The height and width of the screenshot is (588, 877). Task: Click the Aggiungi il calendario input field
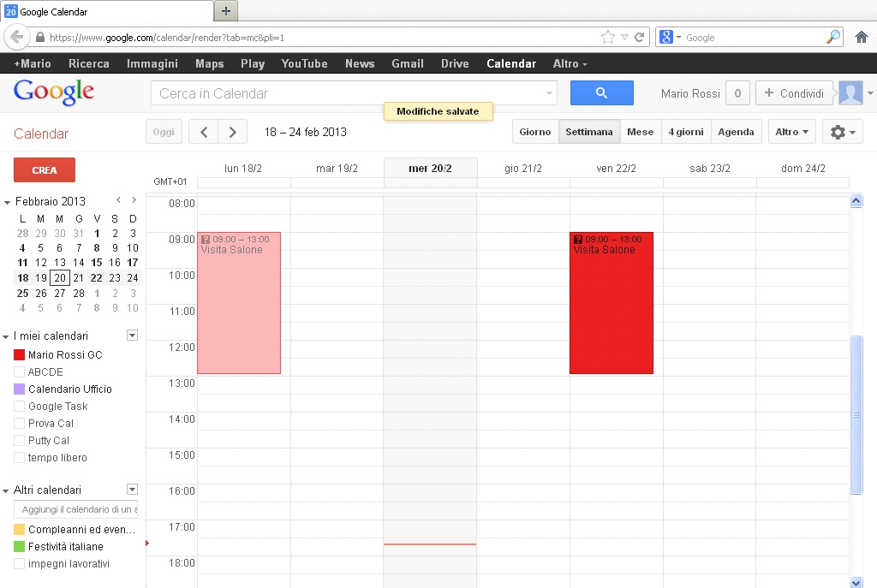click(75, 509)
